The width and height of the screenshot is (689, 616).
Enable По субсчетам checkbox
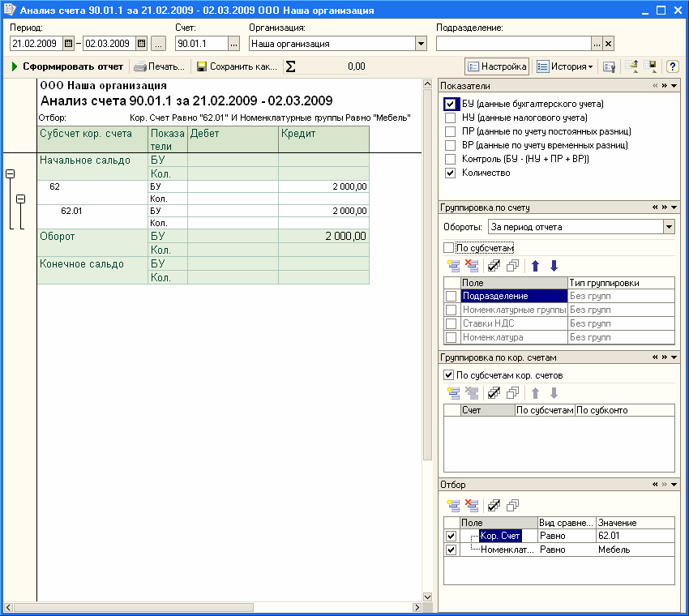[448, 248]
